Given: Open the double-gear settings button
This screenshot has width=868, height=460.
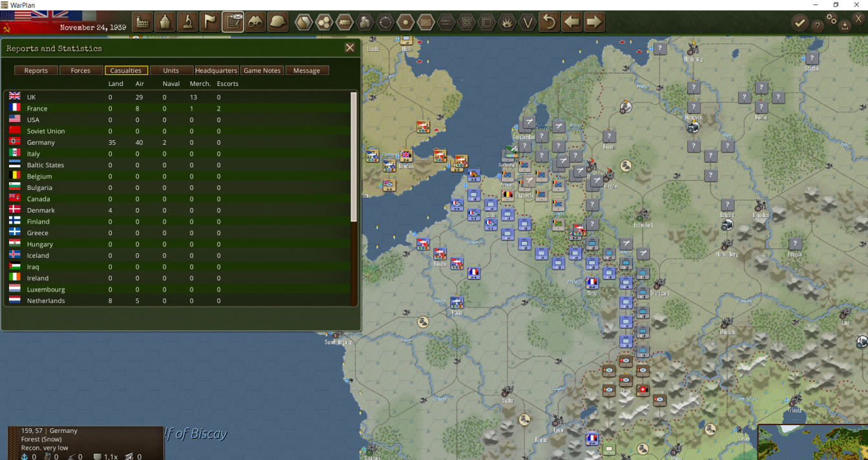Looking at the screenshot, I should pos(832,19).
